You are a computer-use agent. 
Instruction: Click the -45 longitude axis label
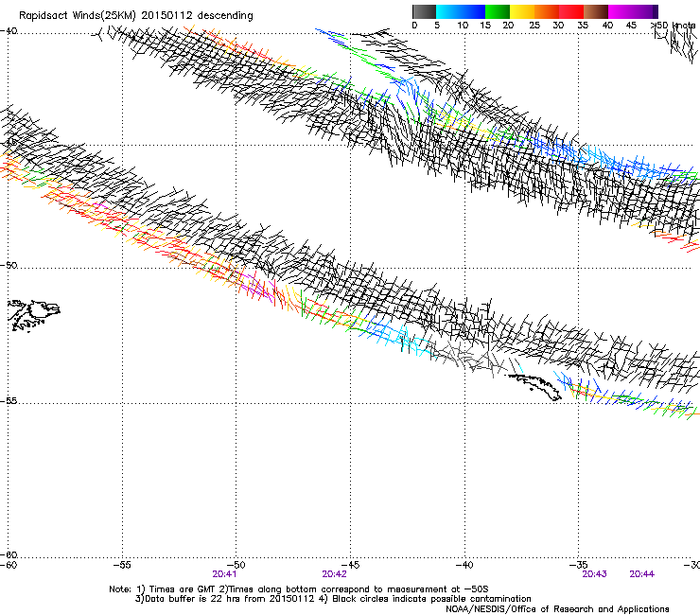pyautogui.click(x=350, y=565)
